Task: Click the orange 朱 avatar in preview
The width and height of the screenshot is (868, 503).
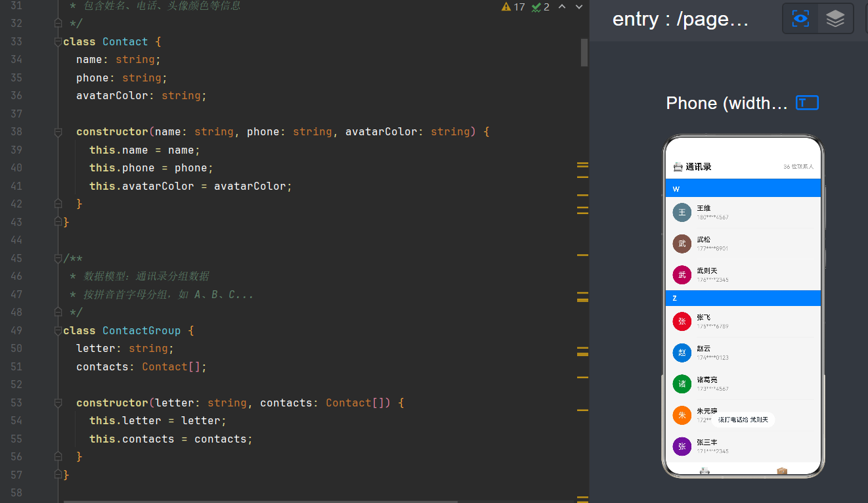Action: click(682, 415)
